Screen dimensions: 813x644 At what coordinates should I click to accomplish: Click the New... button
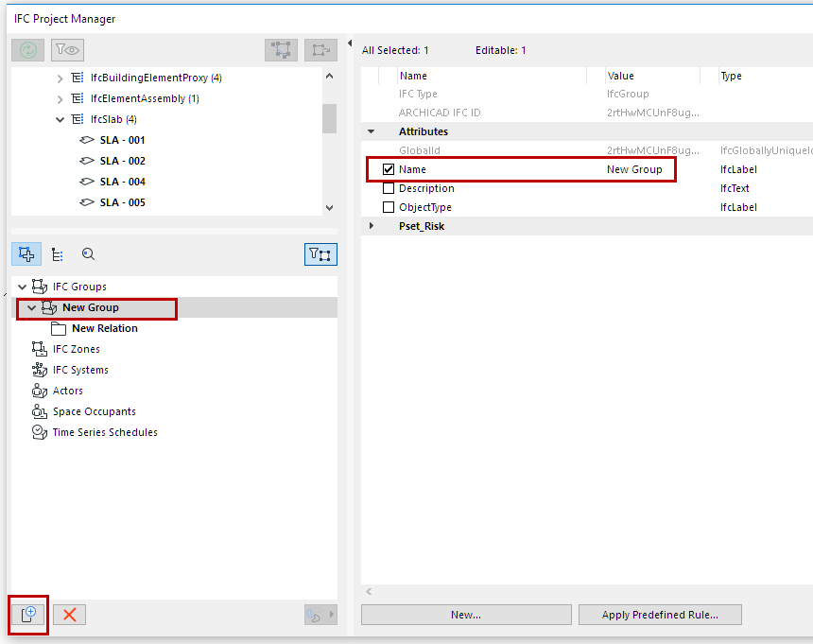point(466,615)
